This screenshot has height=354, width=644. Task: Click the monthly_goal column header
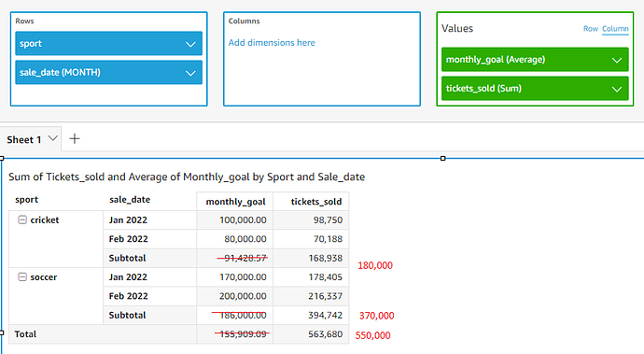(235, 202)
